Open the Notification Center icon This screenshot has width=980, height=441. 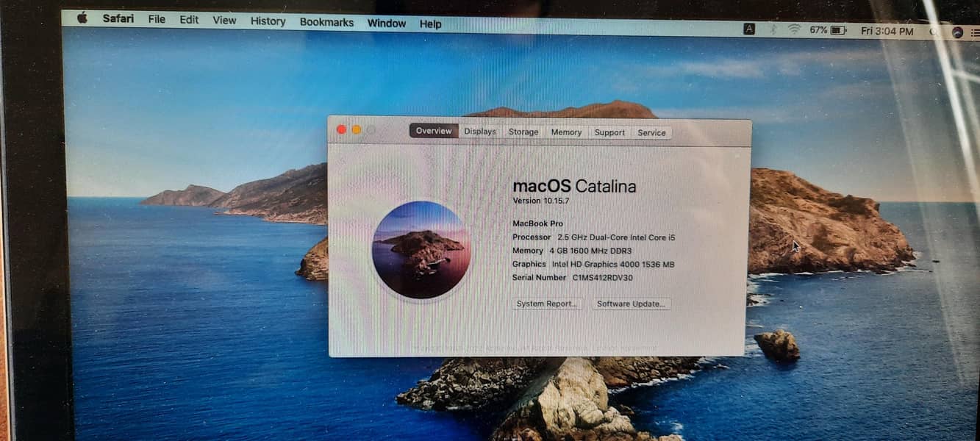pyautogui.click(x=975, y=33)
